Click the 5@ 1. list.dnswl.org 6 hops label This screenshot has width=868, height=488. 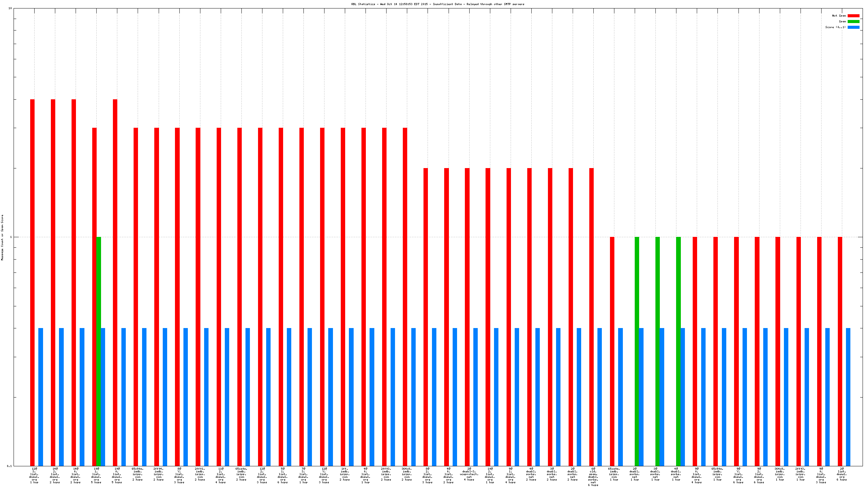[283, 475]
